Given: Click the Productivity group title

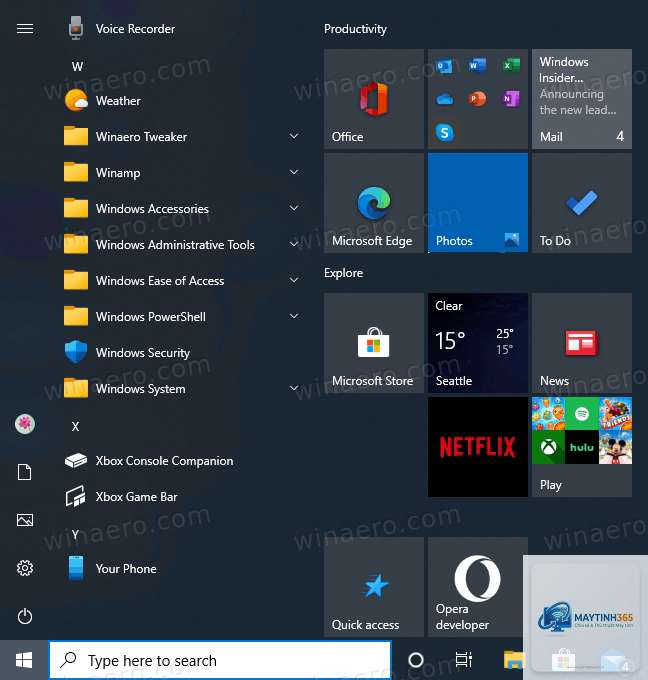Looking at the screenshot, I should 355,29.
